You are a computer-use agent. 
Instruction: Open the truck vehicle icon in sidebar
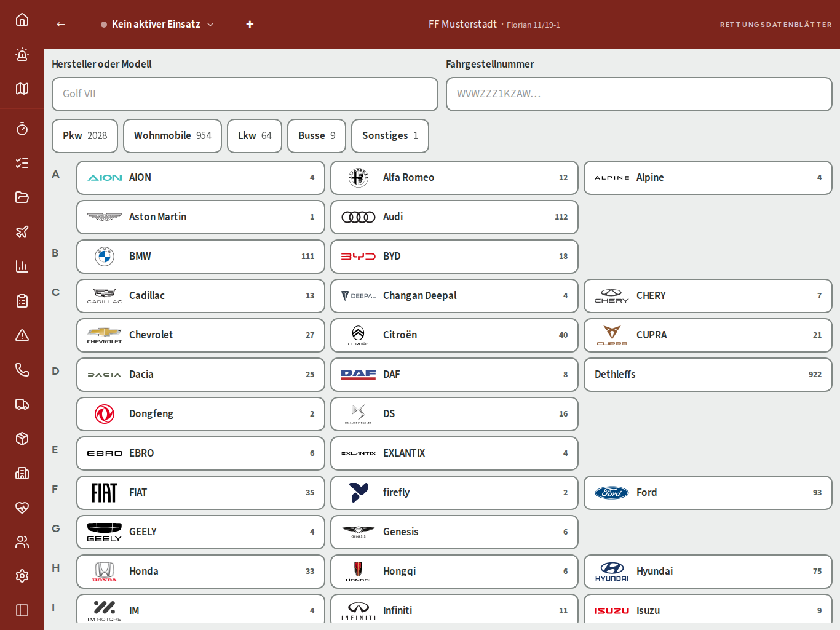click(x=22, y=404)
